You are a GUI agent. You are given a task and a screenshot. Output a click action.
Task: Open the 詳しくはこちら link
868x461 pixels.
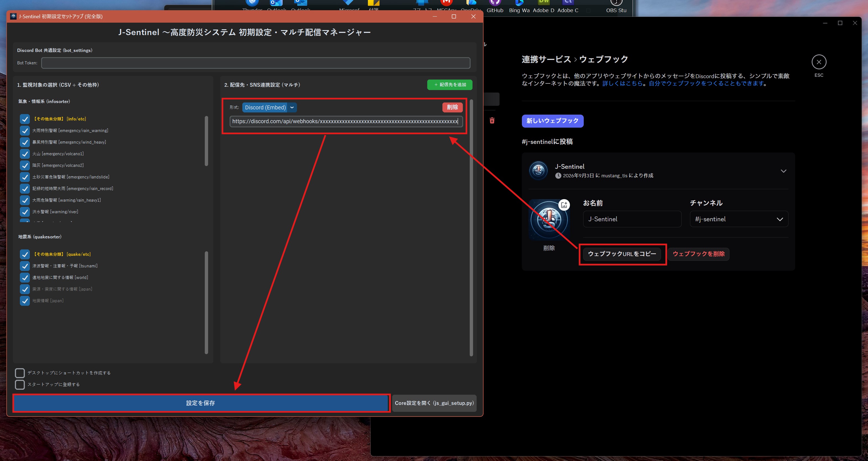[622, 84]
